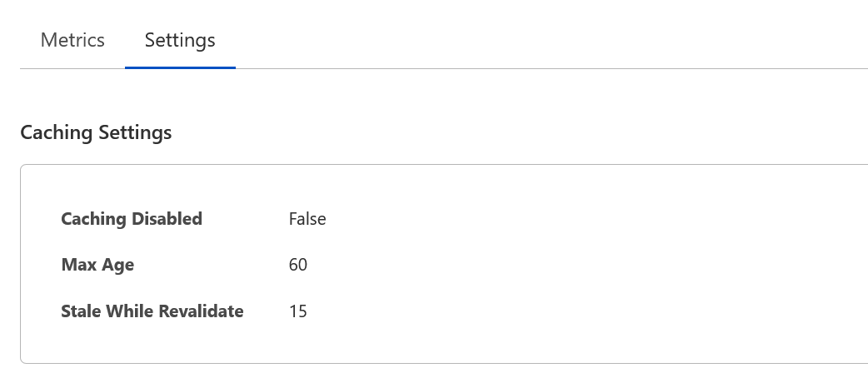Switch to the Metrics tab
The image size is (868, 368).
tap(72, 40)
